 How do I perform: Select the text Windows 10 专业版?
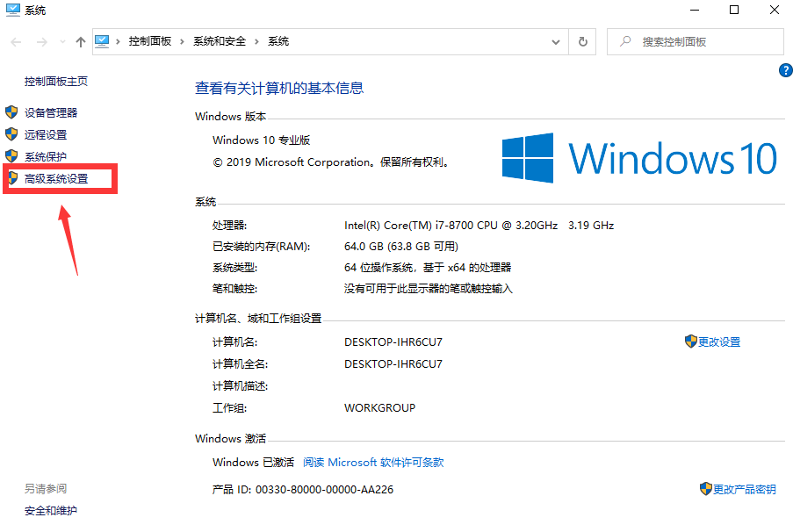262,140
